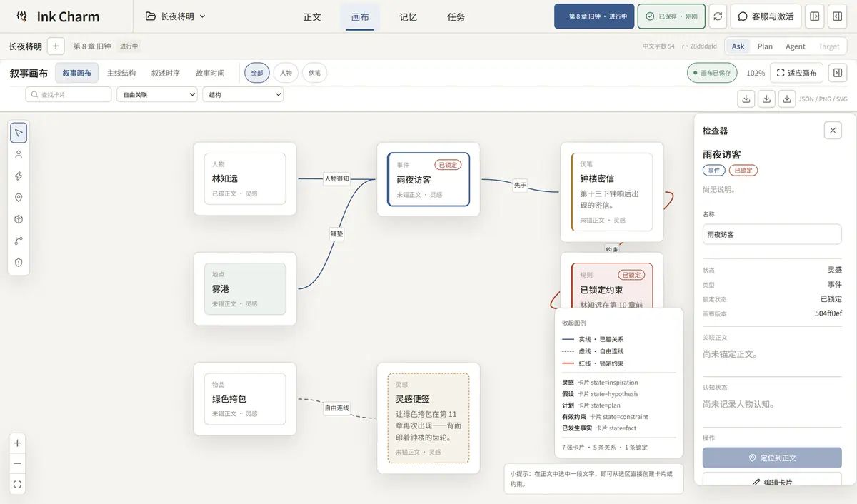Switch AI mode to Agent
This screenshot has width=857, height=504.
[796, 46]
